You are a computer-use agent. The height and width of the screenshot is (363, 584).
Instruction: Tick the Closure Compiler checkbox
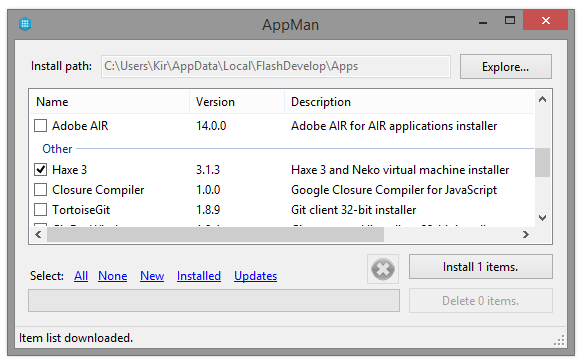(40, 190)
